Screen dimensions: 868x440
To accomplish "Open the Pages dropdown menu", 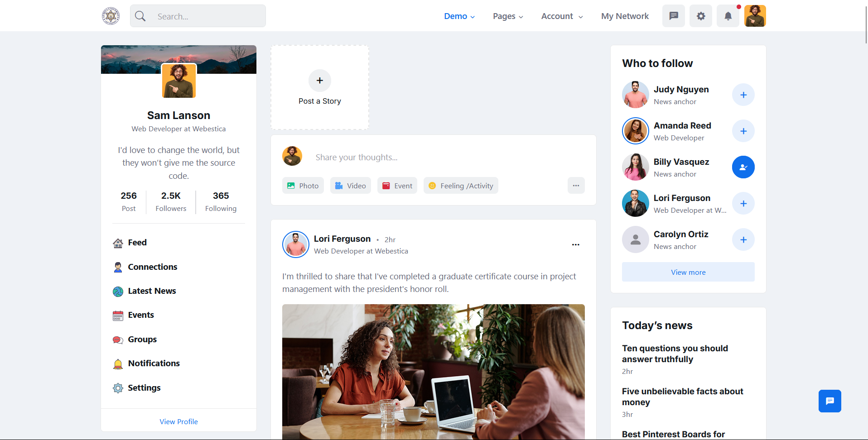I will [x=507, y=16].
